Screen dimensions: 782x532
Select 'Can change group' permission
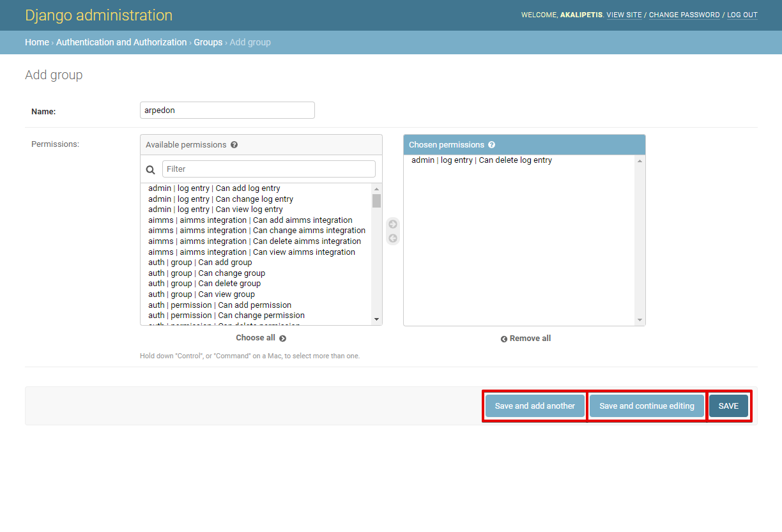click(x=256, y=273)
